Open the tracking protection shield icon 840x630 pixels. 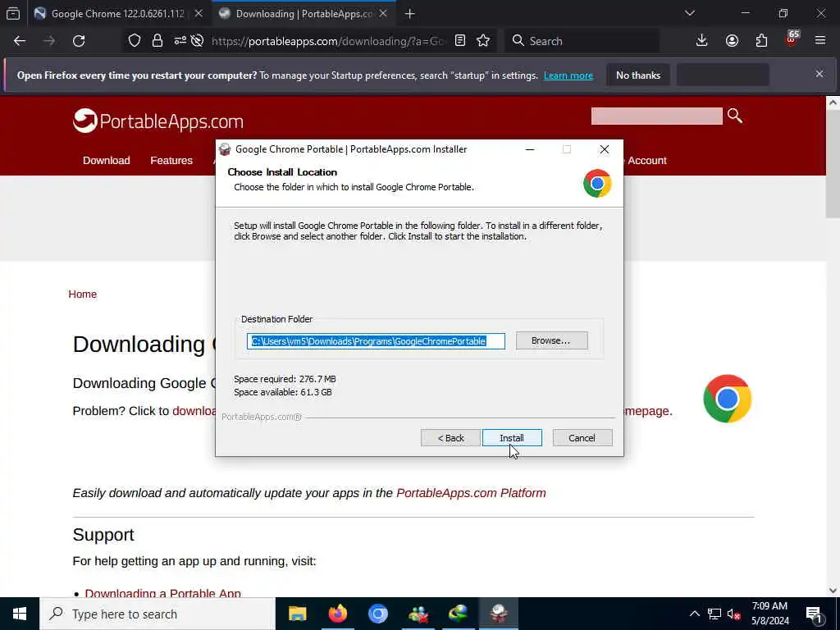pos(135,41)
